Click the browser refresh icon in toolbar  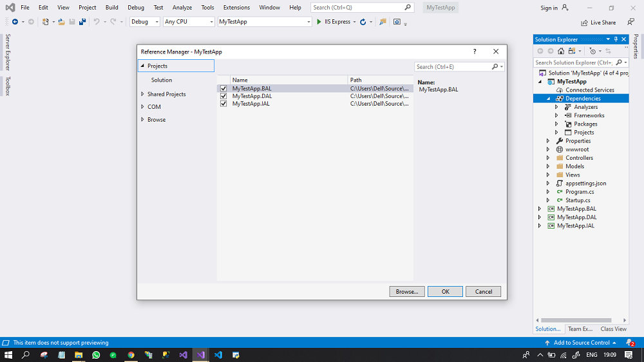coord(363,22)
